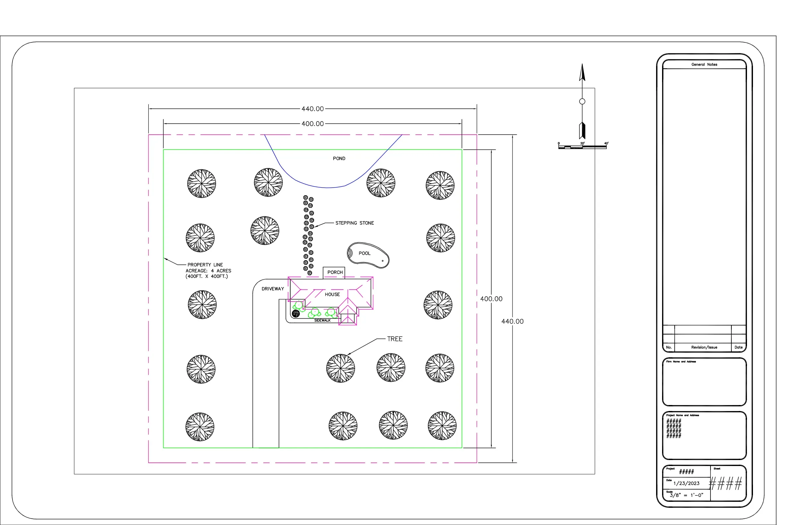Select the 20' mark on scale bar
Screen dimensions: 812x525
(x=582, y=144)
